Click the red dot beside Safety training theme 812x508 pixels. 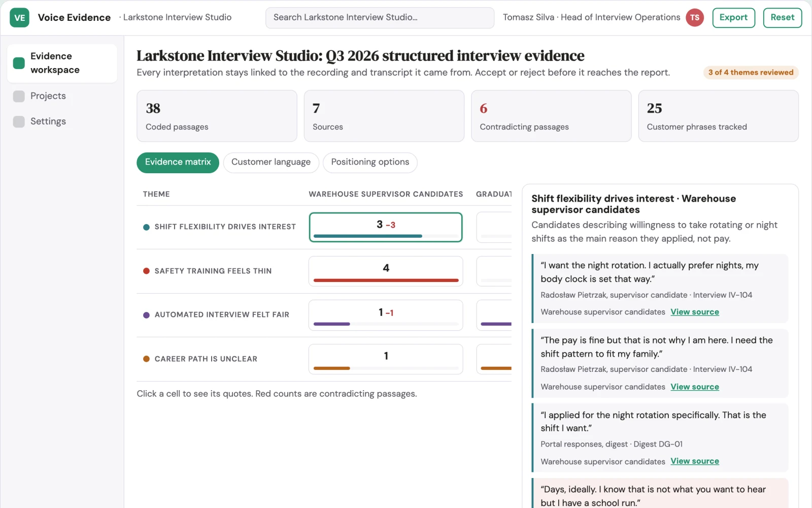click(146, 271)
